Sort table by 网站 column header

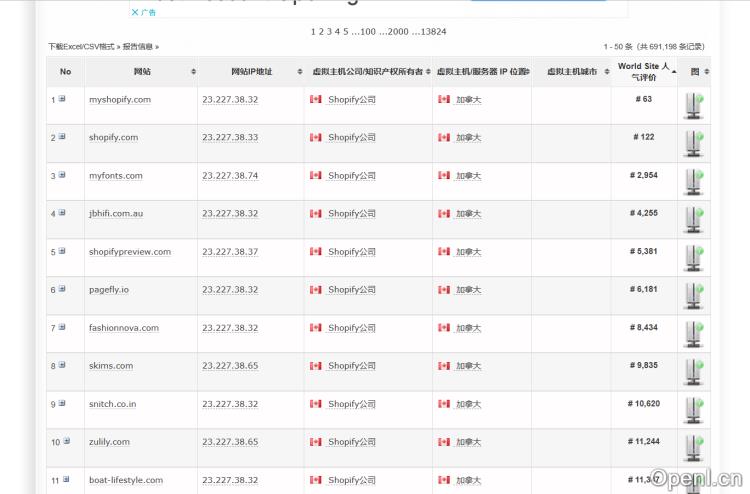142,72
